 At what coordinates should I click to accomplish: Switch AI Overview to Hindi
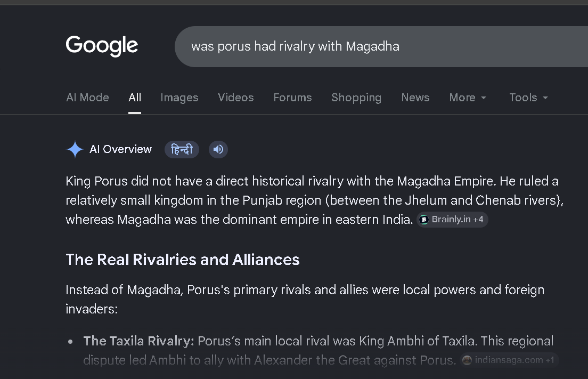[x=182, y=149]
